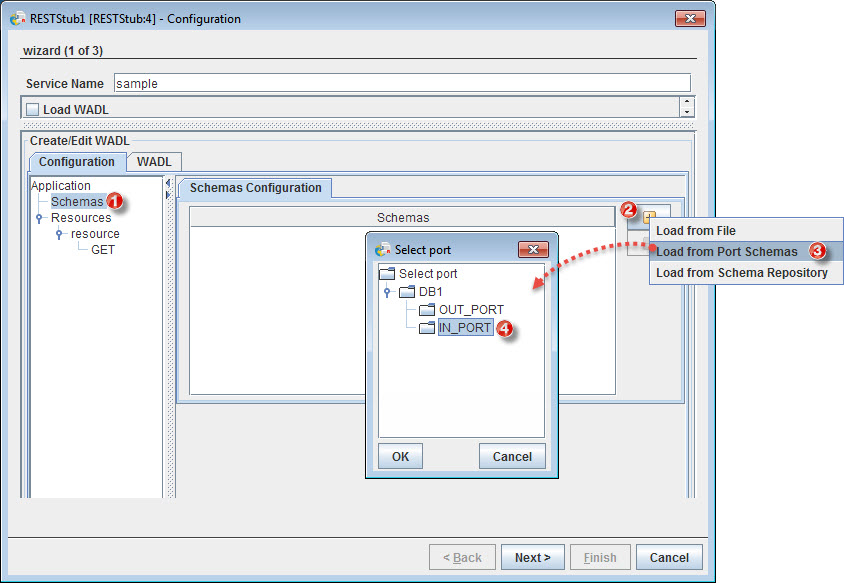Click the Service Name text field

click(401, 83)
